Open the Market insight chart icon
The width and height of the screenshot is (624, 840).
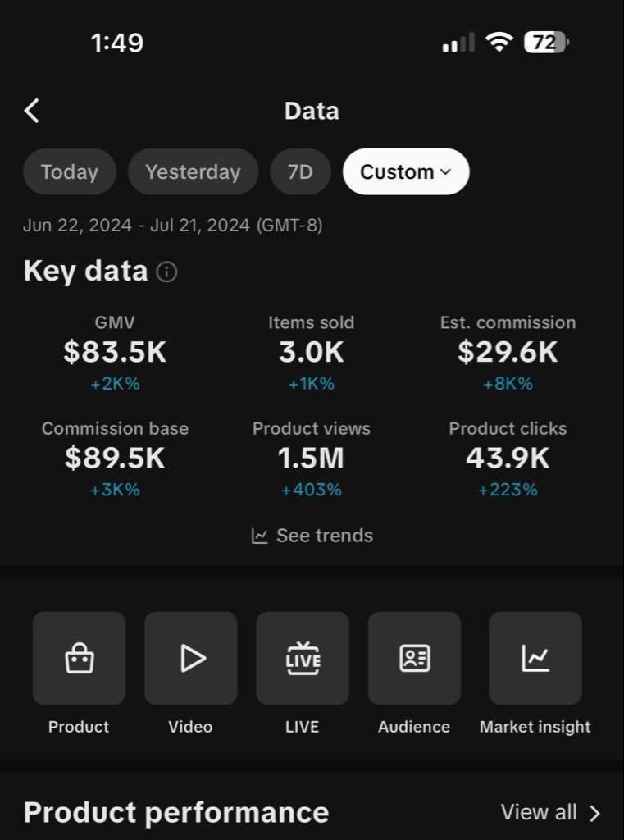535,658
